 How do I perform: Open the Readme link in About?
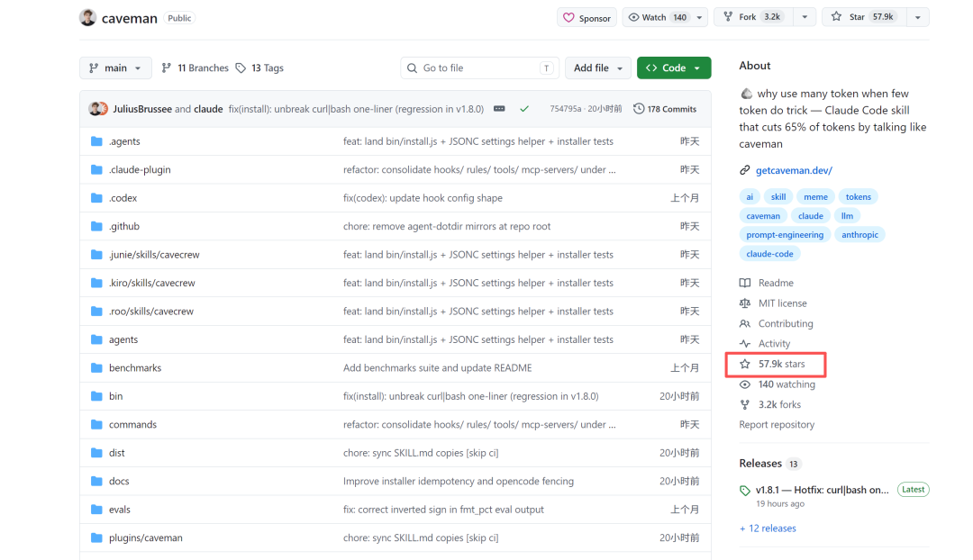pos(776,283)
